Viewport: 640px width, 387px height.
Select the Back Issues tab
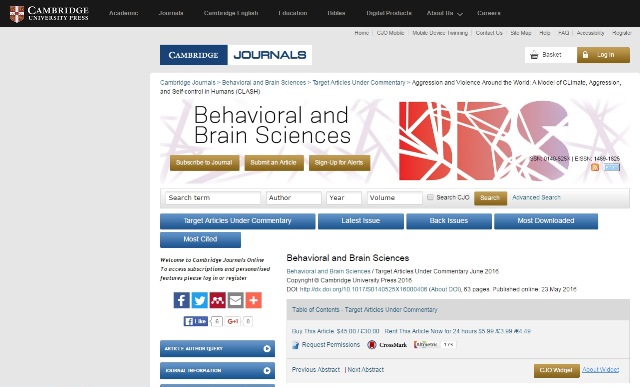(x=449, y=221)
